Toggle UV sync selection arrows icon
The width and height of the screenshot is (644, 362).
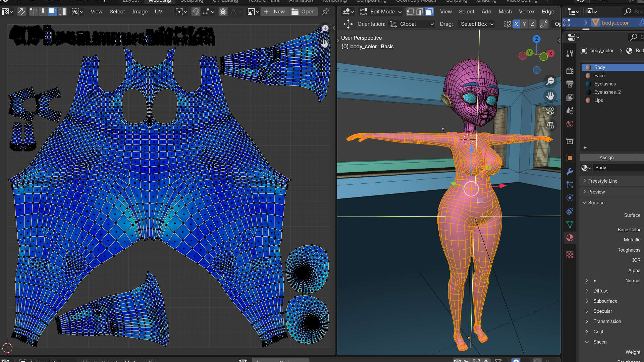pos(22,12)
